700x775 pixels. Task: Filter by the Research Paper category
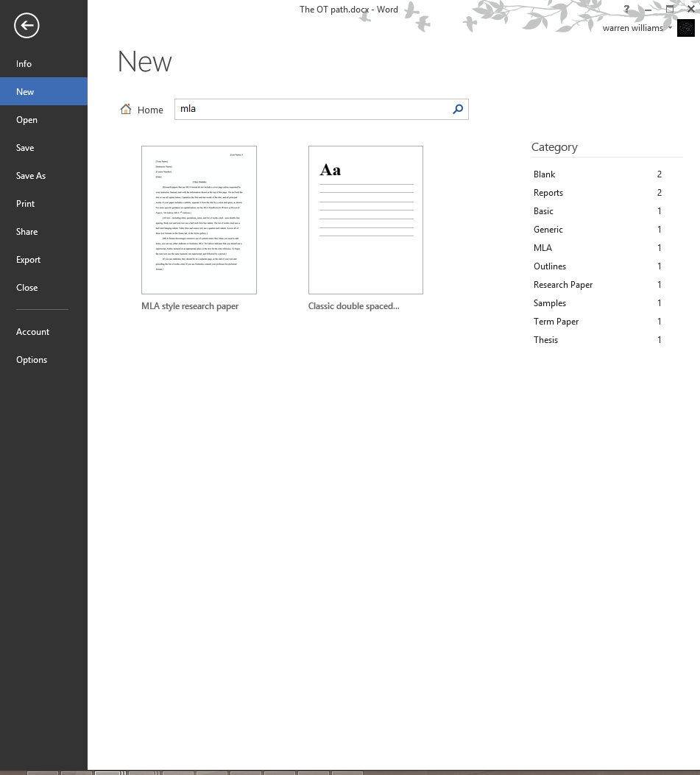coord(563,285)
